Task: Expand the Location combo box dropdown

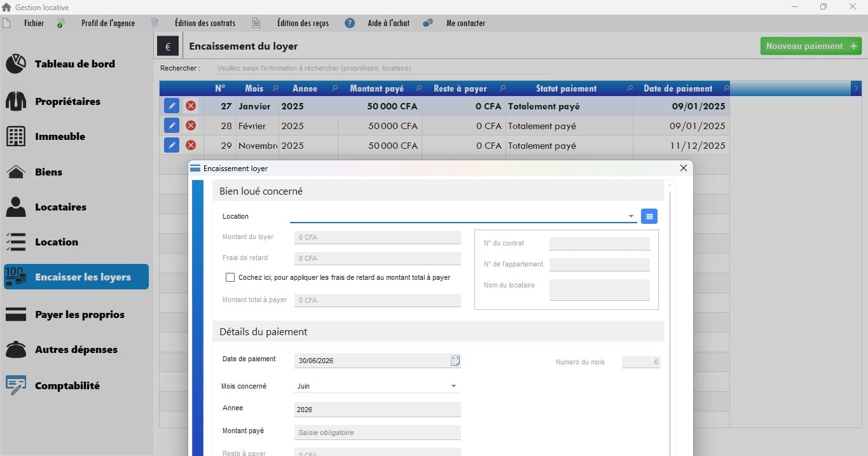Action: tap(631, 216)
